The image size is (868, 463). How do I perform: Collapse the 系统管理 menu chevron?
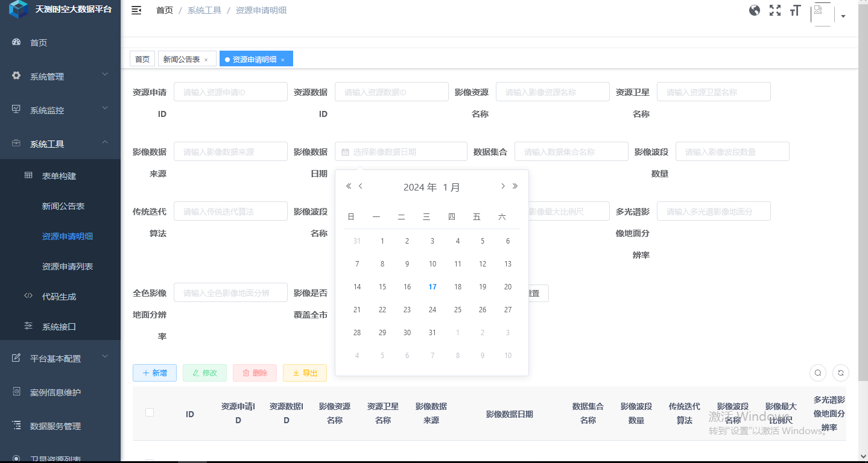click(104, 76)
